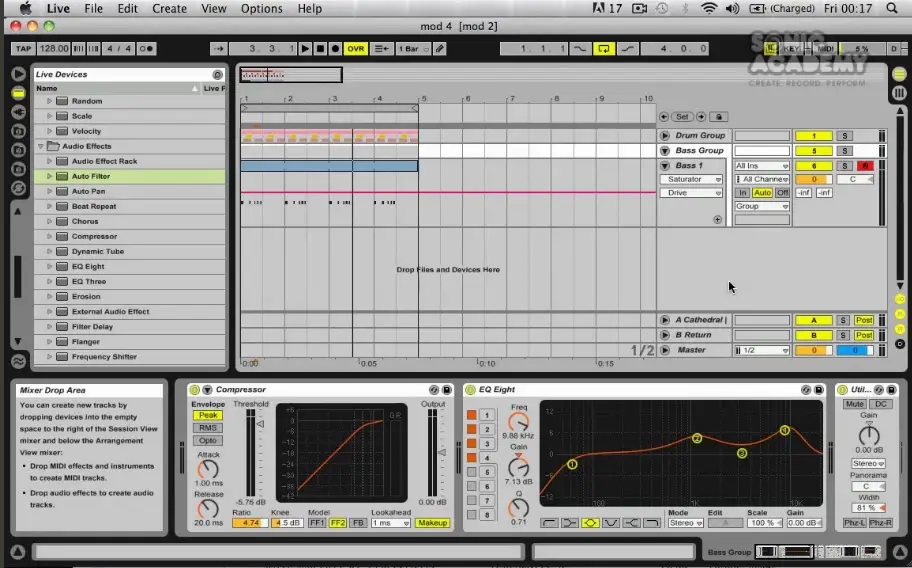Click the Back to Arrangement button

tap(380, 49)
